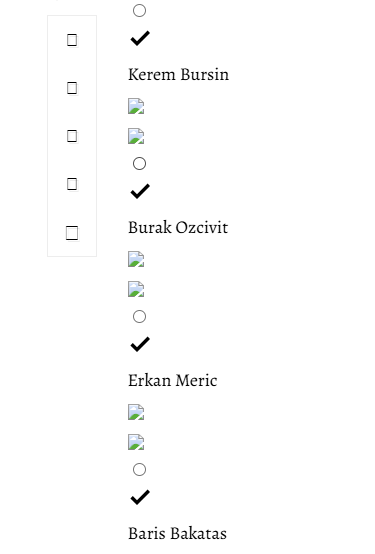Image resolution: width=375 pixels, height=554 pixels.
Task: Tick the last checkbox in the side panel
Action: [72, 233]
